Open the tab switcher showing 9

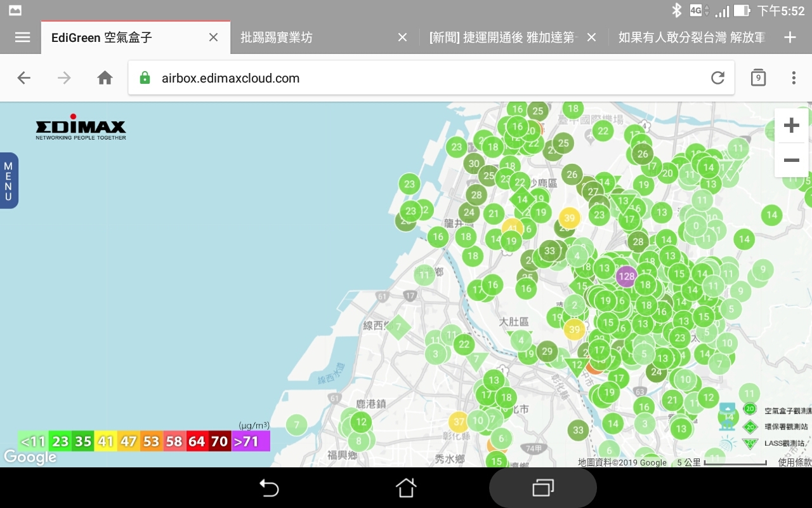coord(758,77)
